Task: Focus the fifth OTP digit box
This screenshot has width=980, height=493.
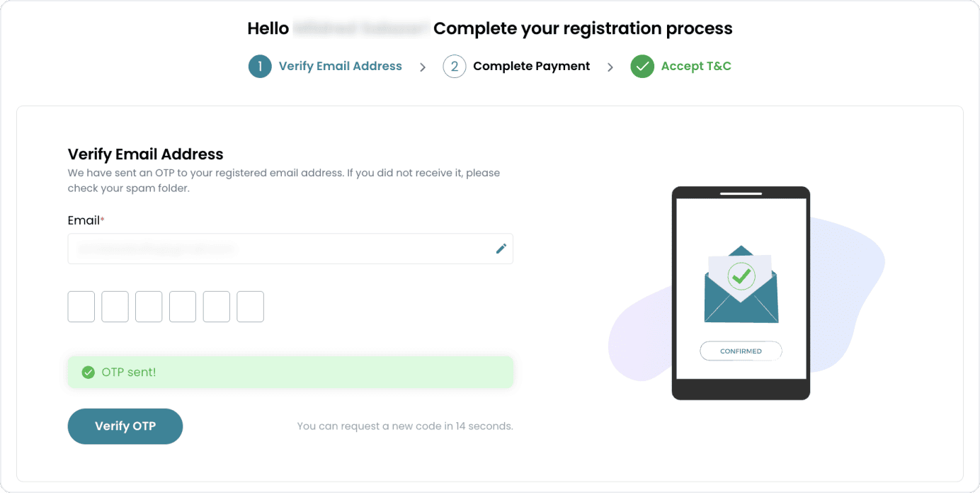Action: pyautogui.click(x=217, y=307)
